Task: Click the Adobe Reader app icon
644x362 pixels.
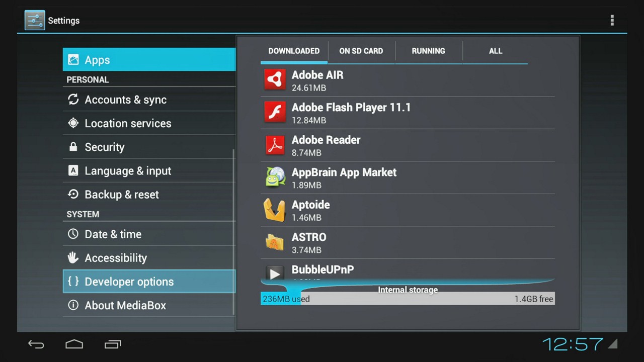Action: click(x=275, y=145)
